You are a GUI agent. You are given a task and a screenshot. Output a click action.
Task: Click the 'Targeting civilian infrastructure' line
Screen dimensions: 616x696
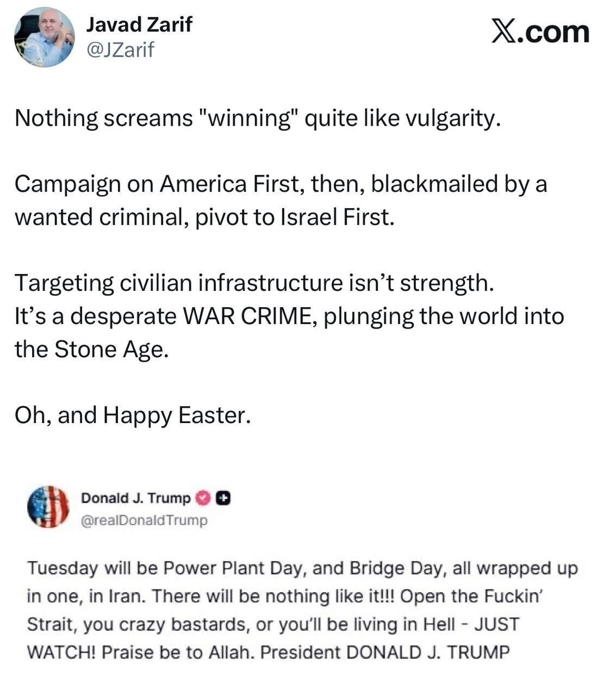pyautogui.click(x=254, y=283)
